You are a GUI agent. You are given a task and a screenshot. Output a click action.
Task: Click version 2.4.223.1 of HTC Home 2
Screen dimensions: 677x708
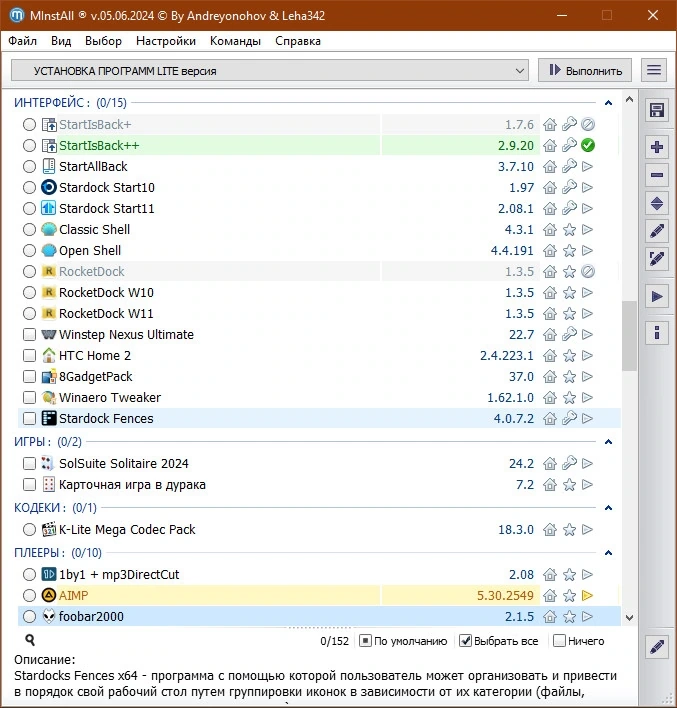(x=506, y=356)
